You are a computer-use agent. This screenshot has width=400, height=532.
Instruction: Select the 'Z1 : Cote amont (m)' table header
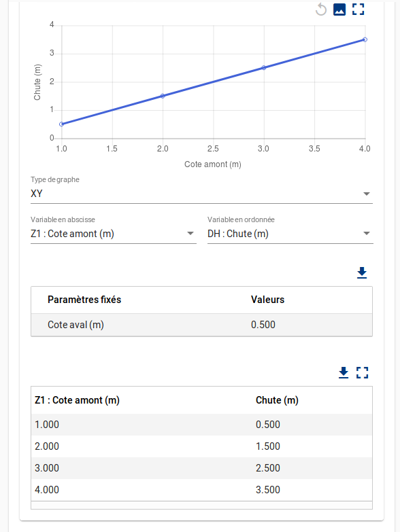(77, 400)
